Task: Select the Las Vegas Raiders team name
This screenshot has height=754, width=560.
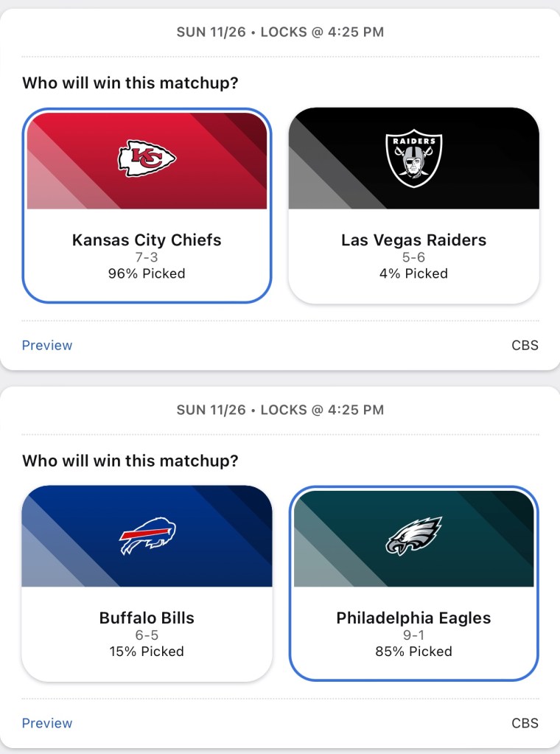Action: pyautogui.click(x=413, y=240)
